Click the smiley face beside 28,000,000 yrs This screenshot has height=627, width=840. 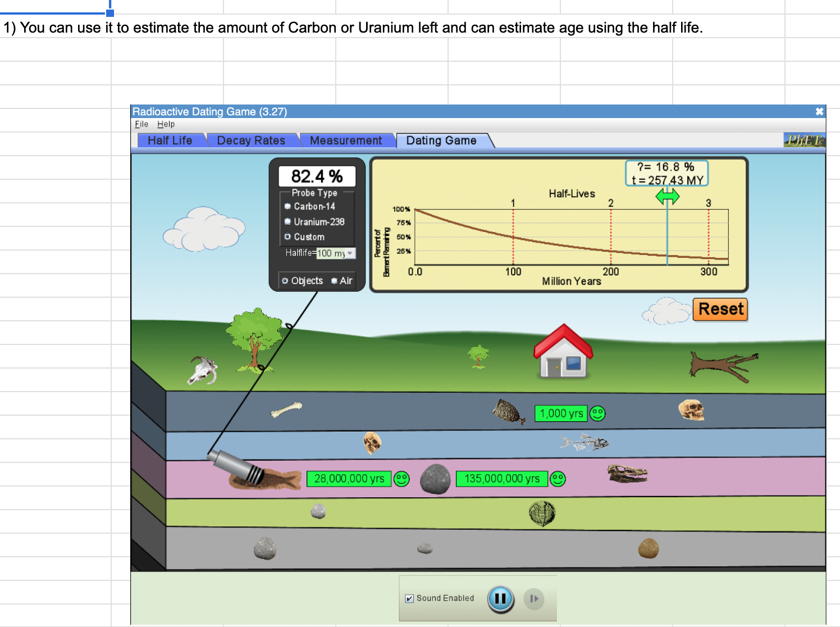tap(401, 479)
